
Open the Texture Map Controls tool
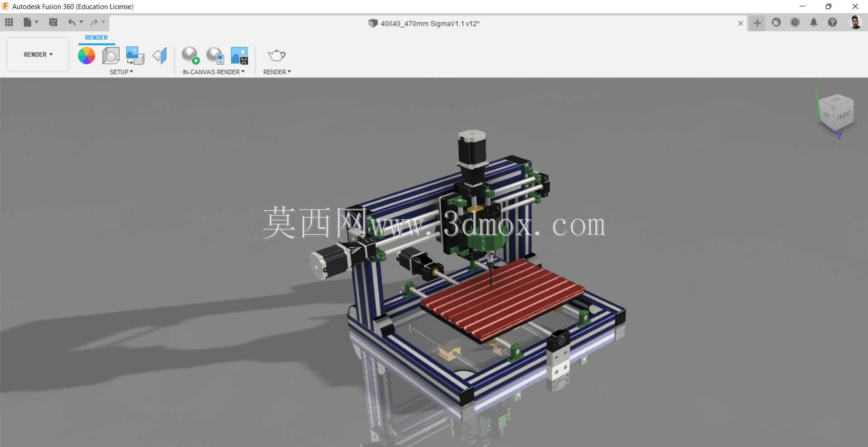click(160, 56)
